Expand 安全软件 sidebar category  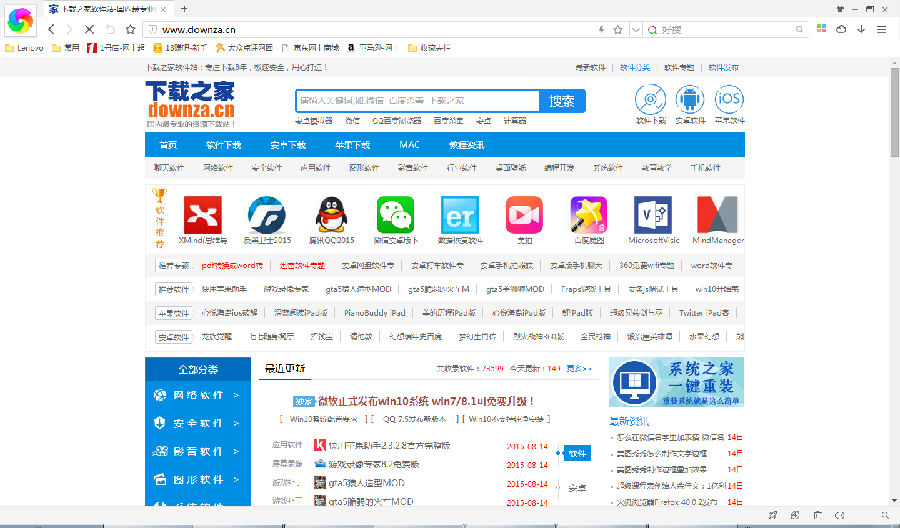click(x=197, y=423)
